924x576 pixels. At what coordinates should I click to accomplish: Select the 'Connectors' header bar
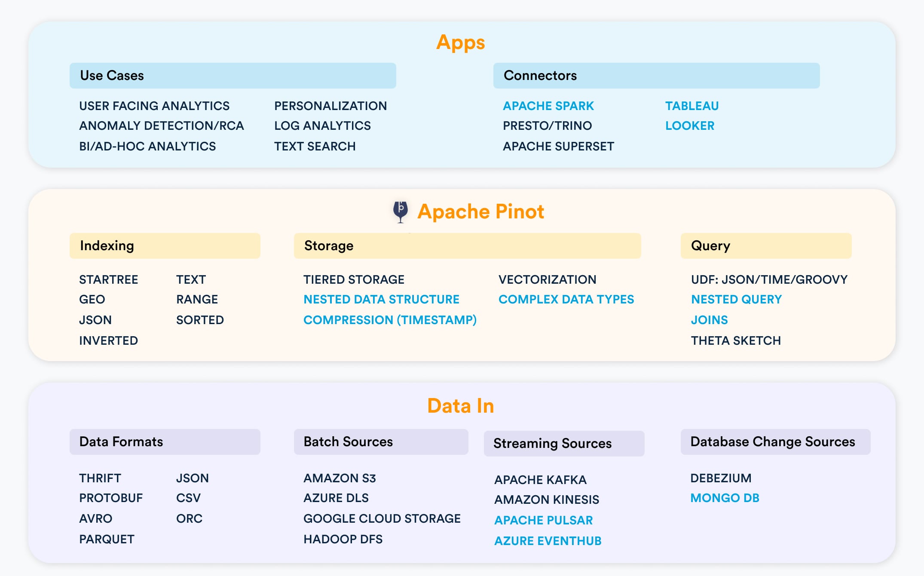click(x=656, y=76)
